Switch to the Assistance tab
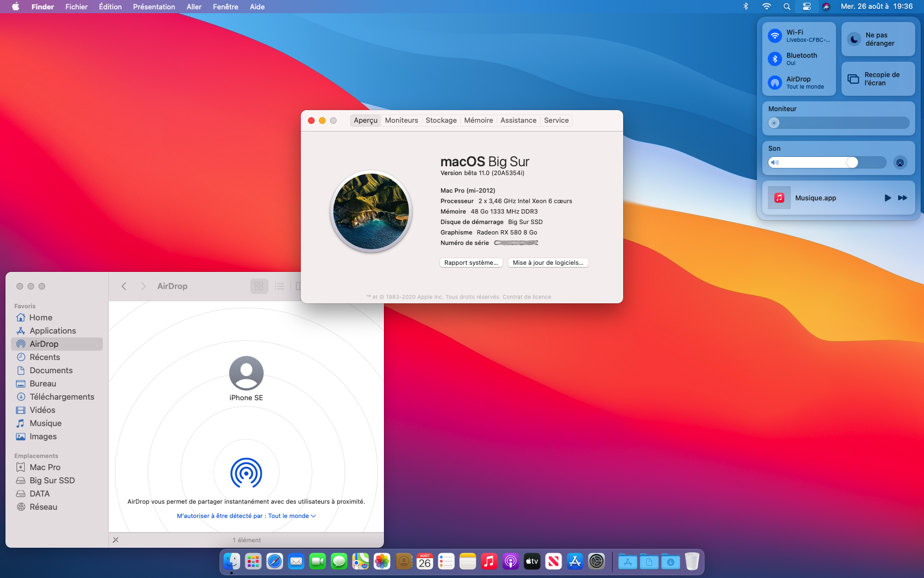 click(x=518, y=121)
